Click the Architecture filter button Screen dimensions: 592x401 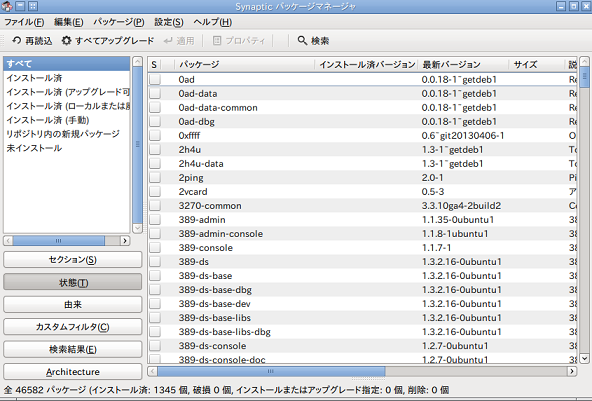pos(72,372)
